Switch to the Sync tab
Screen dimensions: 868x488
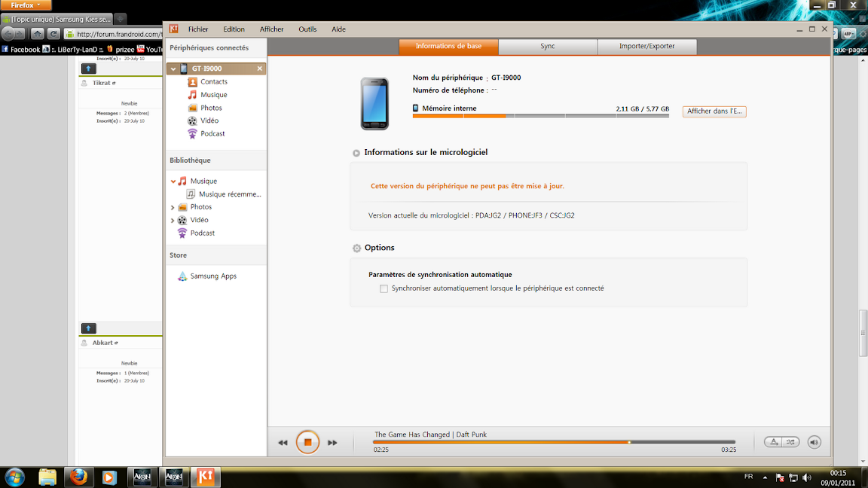coord(548,47)
